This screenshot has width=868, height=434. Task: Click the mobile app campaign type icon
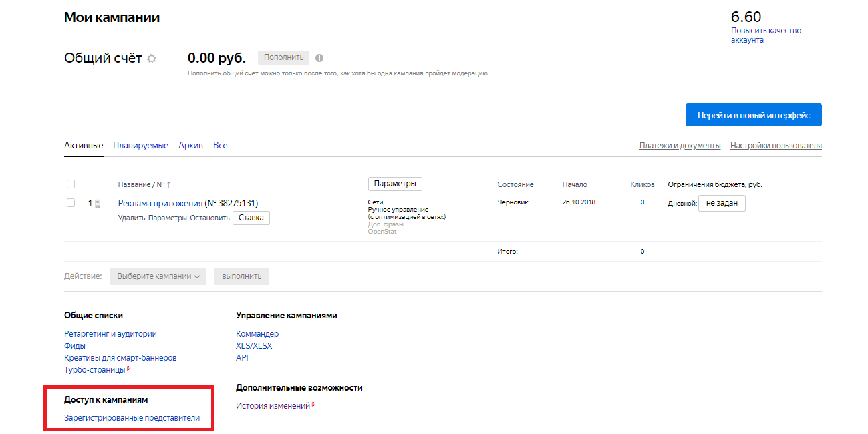[98, 204]
